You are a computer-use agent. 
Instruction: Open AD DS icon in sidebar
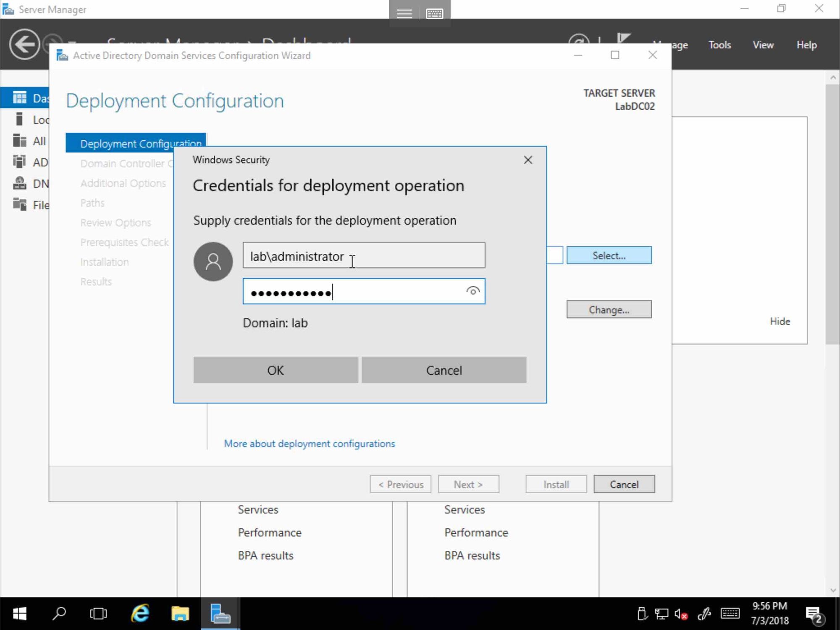tap(19, 162)
